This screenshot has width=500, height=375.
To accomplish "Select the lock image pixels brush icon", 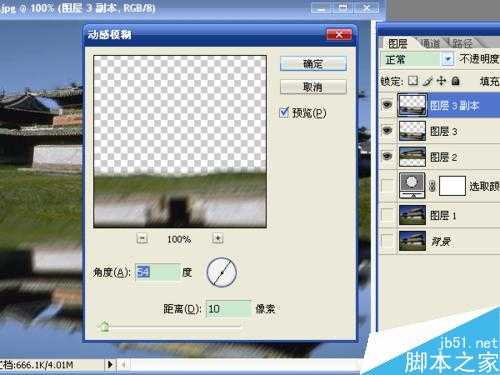I will click(x=428, y=81).
